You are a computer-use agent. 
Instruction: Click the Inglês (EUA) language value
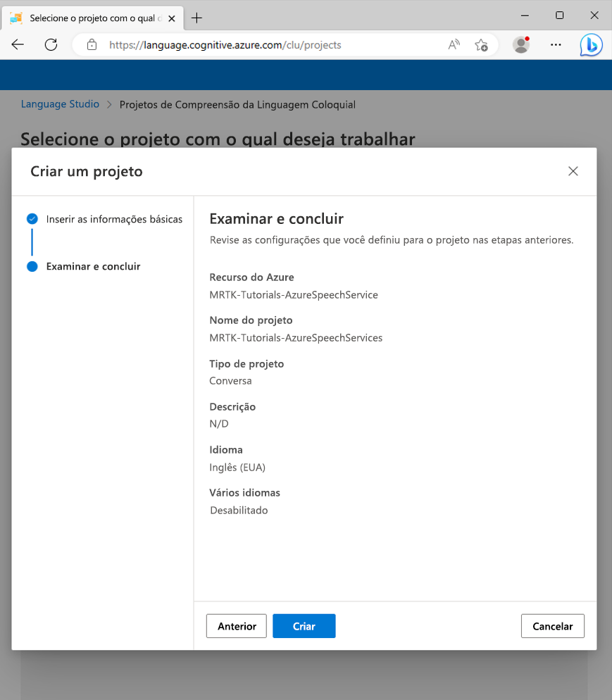tap(237, 468)
